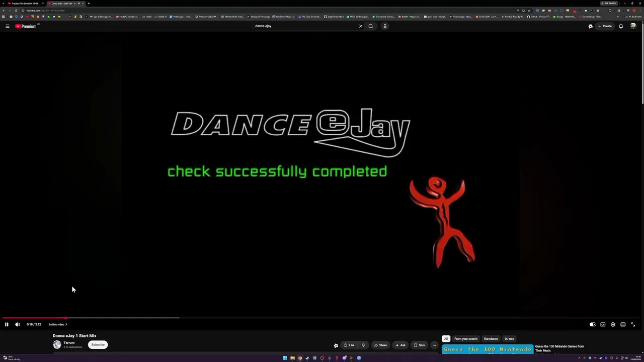Open the weather widget on taskbar
The image size is (644, 362).
[11, 358]
